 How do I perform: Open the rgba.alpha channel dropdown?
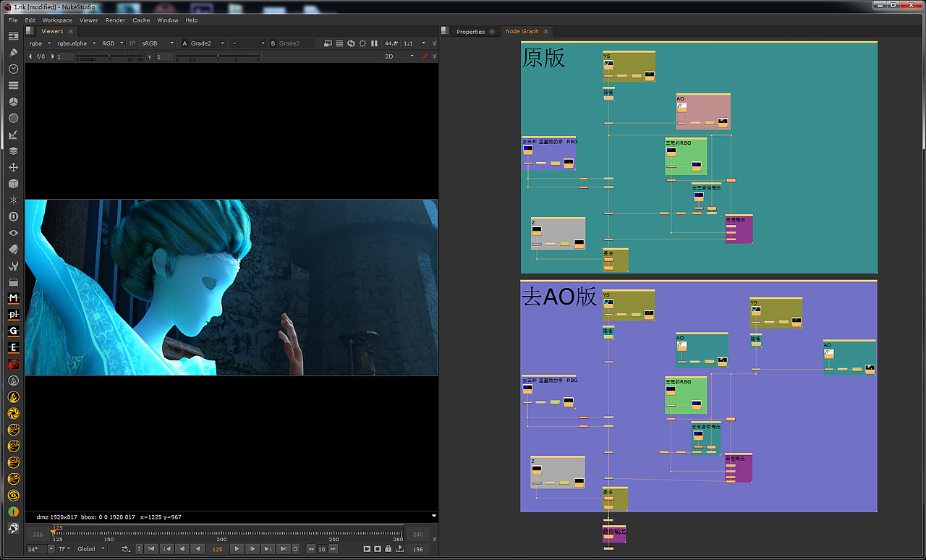click(x=75, y=43)
